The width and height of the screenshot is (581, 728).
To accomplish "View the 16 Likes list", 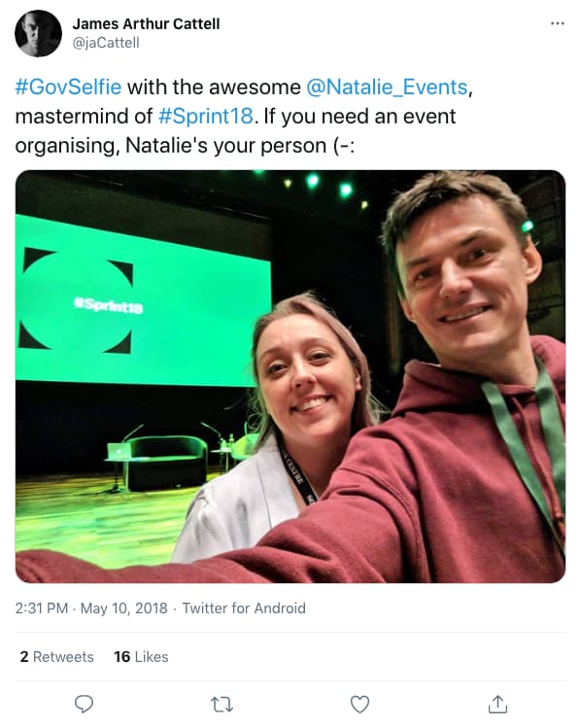I will [x=141, y=656].
